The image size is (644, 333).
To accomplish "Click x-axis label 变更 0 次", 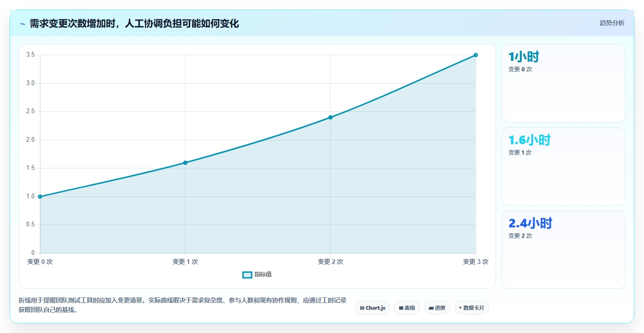I will [x=40, y=262].
